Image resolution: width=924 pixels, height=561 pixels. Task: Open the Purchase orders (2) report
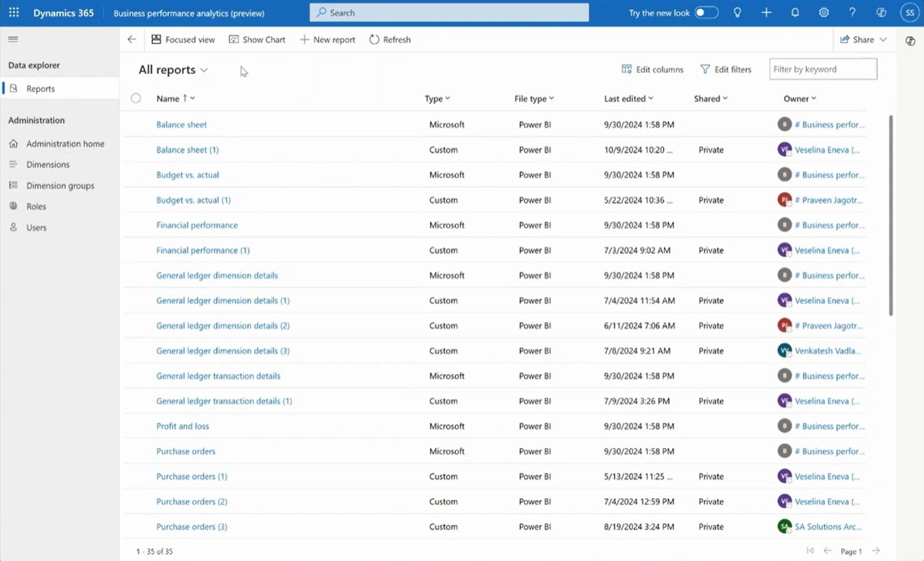pyautogui.click(x=192, y=502)
